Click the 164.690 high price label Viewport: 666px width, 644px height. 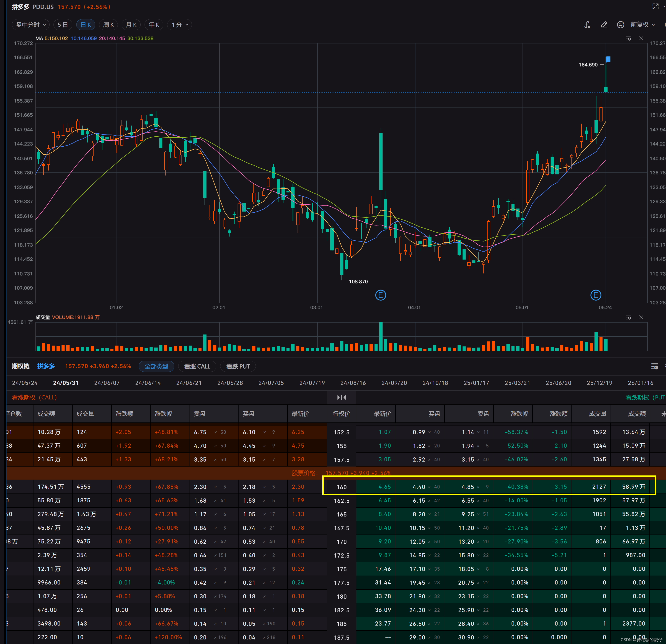[588, 65]
